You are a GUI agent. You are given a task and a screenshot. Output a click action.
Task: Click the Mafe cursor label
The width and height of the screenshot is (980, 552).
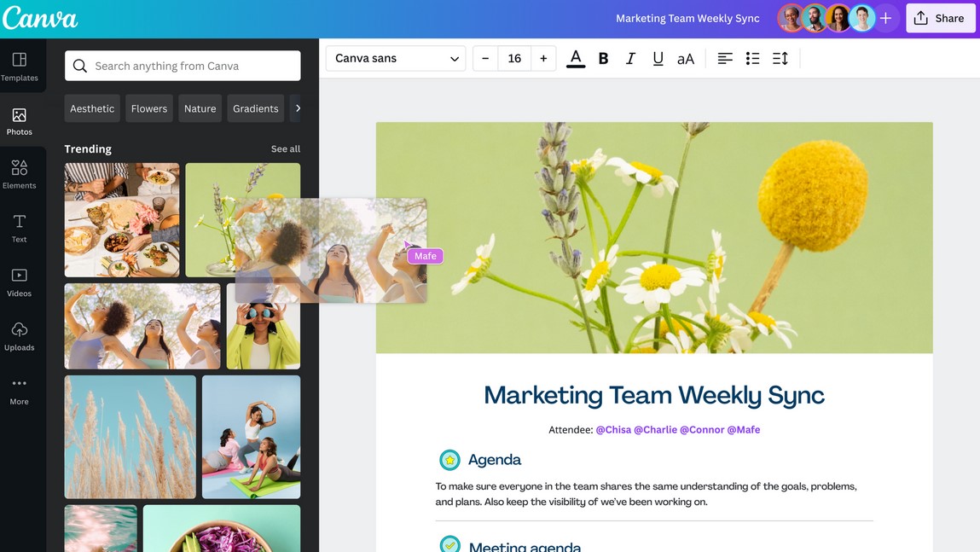pyautogui.click(x=425, y=256)
